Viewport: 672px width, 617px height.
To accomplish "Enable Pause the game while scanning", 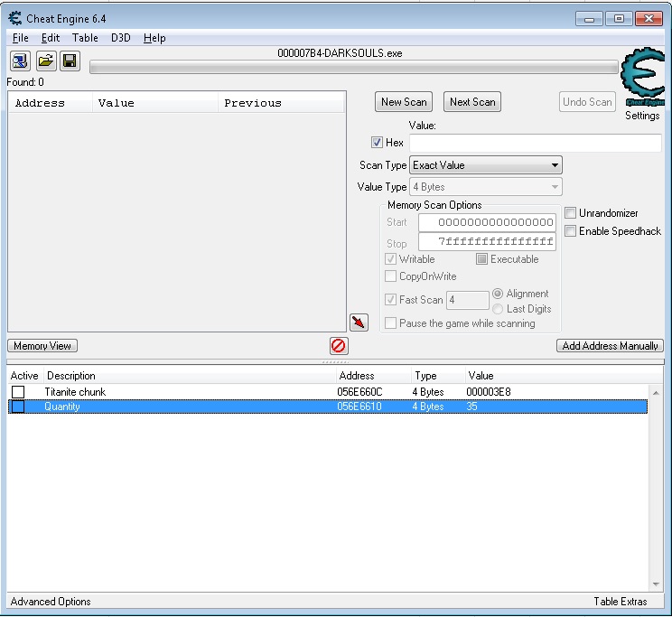I will click(390, 323).
